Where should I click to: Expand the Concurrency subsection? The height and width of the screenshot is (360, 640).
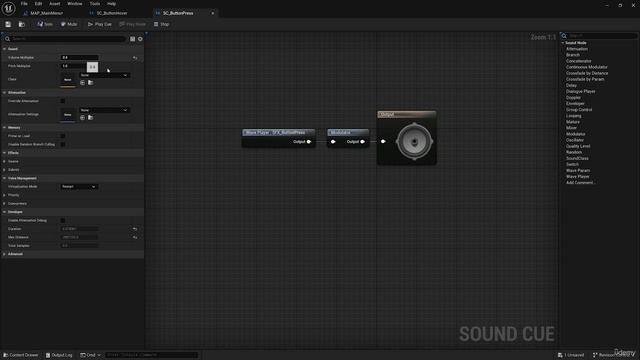[4, 204]
